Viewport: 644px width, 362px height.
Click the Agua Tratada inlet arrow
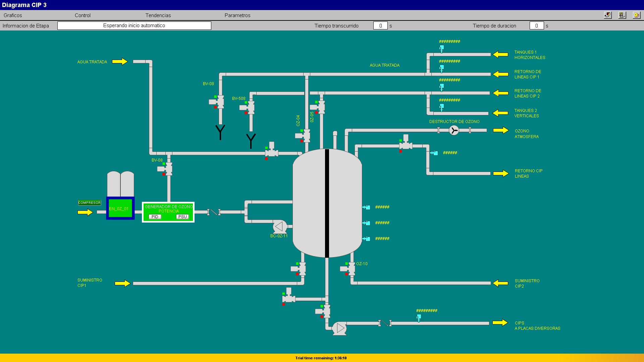(120, 62)
